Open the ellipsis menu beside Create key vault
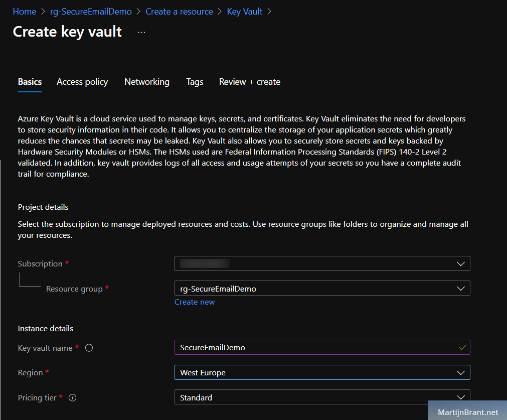Image resolution: width=507 pixels, height=420 pixels. (141, 32)
